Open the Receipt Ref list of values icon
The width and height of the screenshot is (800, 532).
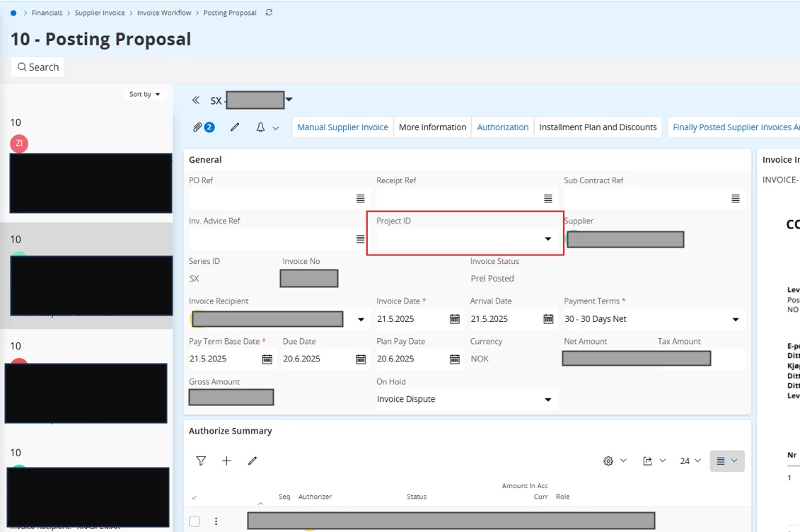click(548, 198)
